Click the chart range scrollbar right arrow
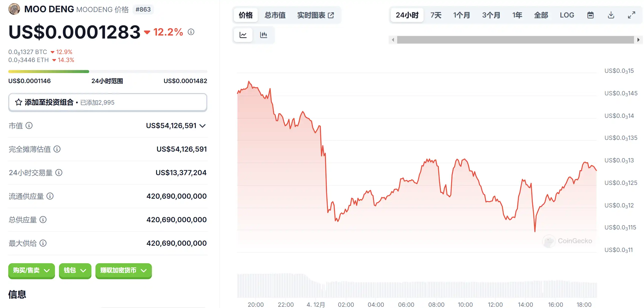This screenshot has height=308, width=644. pos(638,40)
